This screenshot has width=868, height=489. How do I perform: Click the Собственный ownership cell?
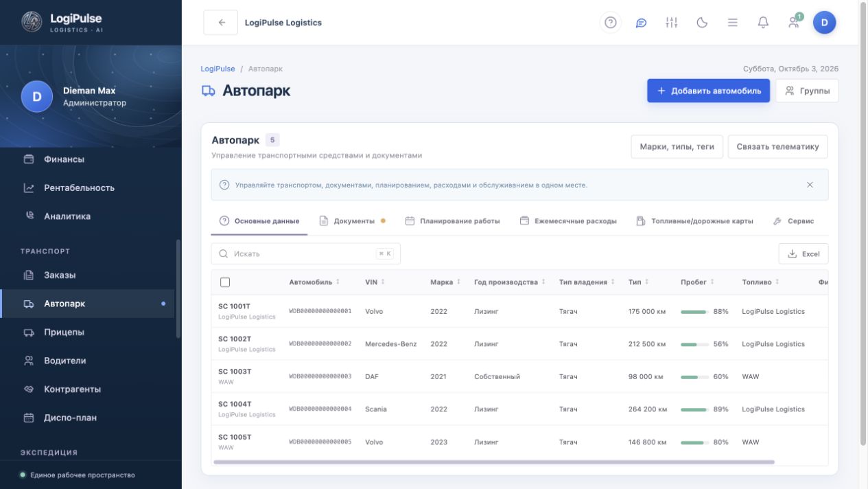(x=497, y=376)
